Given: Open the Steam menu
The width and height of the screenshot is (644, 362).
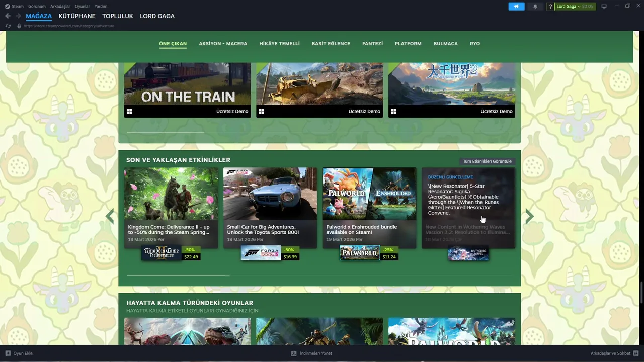Looking at the screenshot, I should pyautogui.click(x=18, y=6).
